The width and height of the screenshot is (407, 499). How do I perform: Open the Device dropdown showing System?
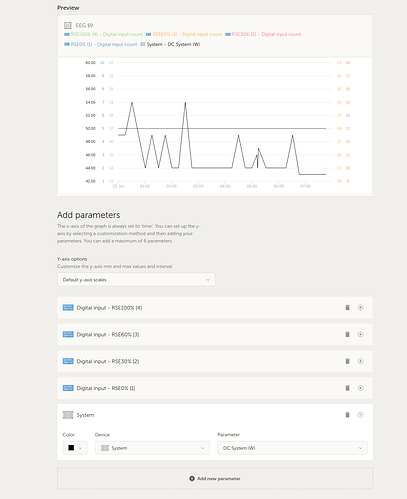click(152, 448)
